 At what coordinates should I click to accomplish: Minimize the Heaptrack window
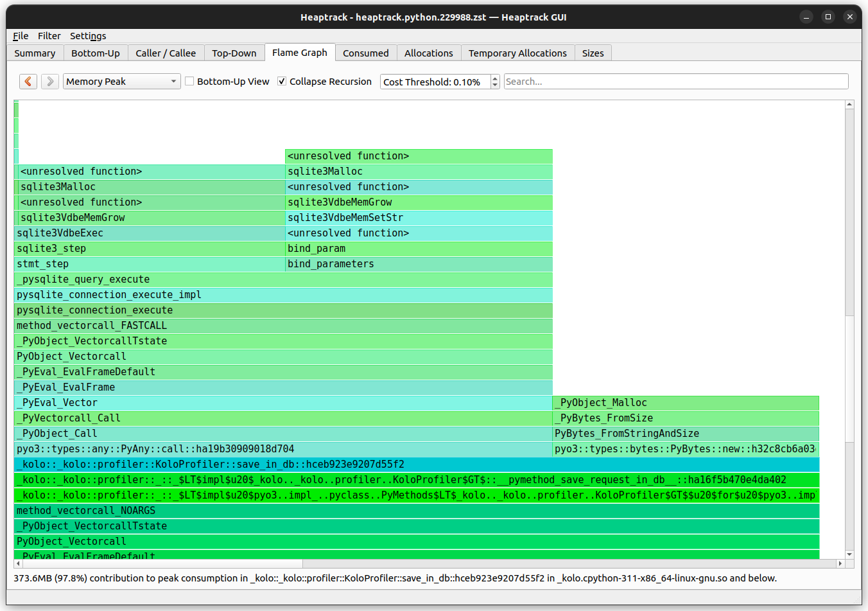coord(806,17)
